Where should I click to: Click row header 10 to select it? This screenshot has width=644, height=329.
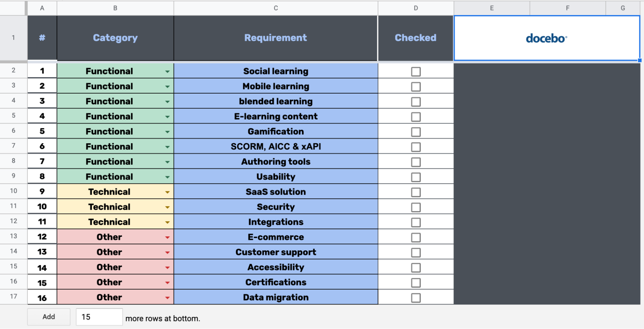coord(14,192)
